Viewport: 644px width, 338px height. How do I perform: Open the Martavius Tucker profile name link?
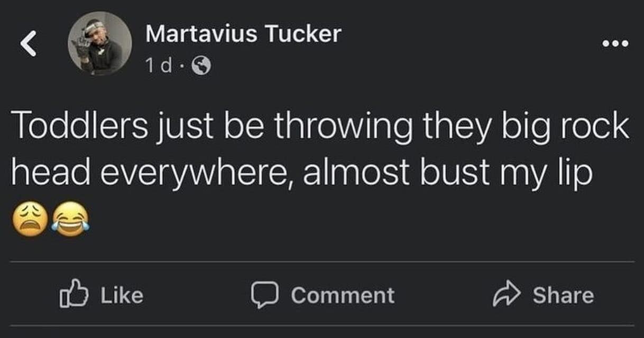(x=243, y=34)
